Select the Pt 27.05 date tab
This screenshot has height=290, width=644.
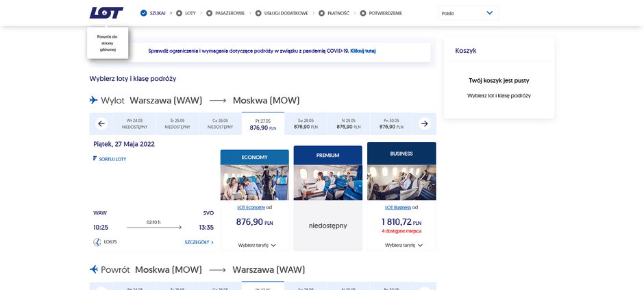263,124
